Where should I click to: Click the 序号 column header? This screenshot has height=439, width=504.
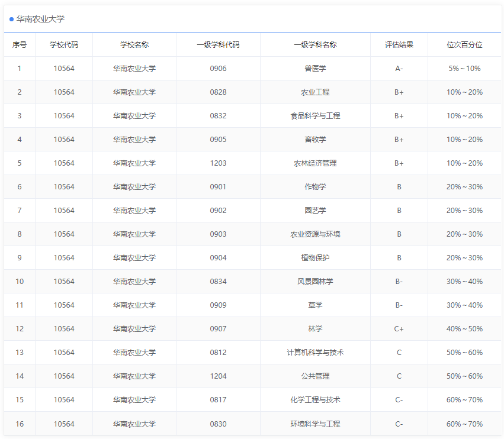tap(20, 44)
